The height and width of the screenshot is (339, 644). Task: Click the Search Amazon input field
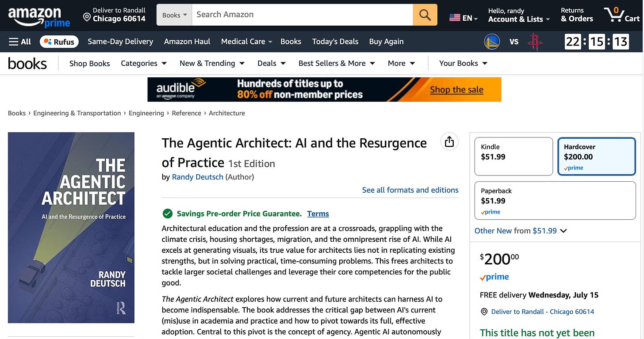[303, 15]
